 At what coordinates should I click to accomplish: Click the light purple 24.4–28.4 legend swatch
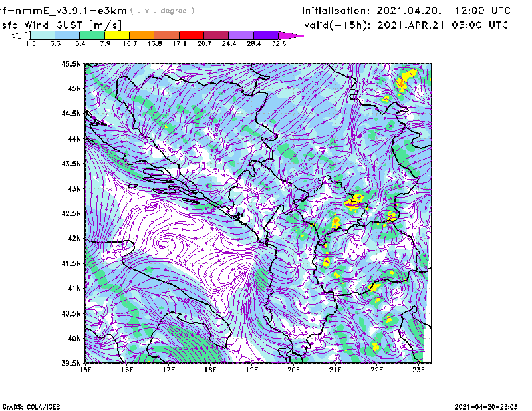[x=241, y=35]
